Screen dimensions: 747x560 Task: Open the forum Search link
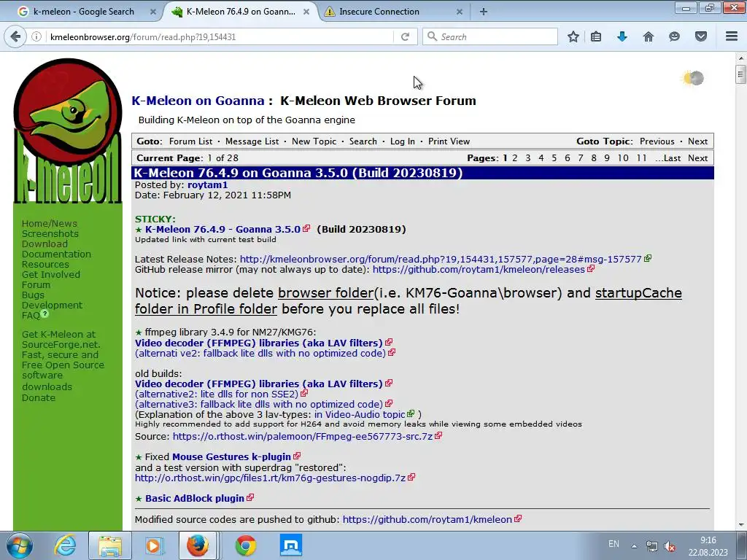(x=363, y=141)
